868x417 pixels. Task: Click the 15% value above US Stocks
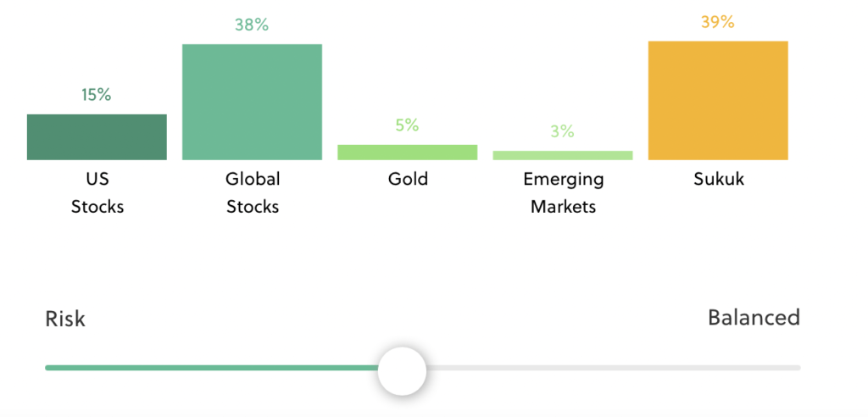[97, 95]
